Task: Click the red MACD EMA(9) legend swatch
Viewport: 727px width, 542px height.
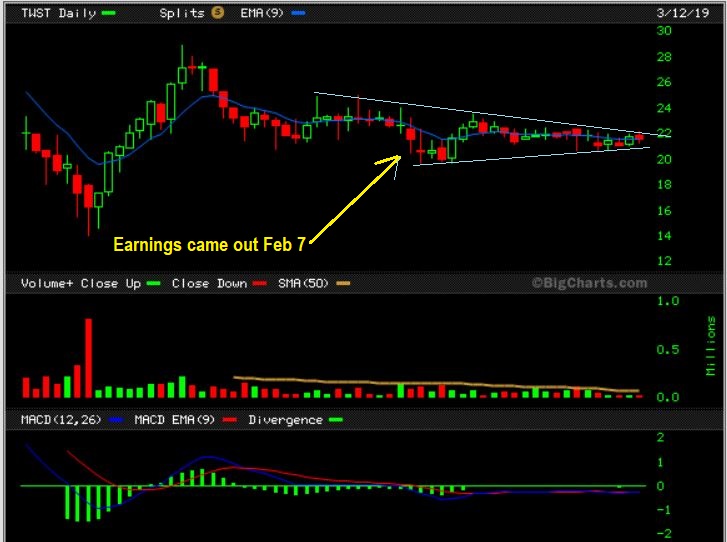Action: [230, 420]
